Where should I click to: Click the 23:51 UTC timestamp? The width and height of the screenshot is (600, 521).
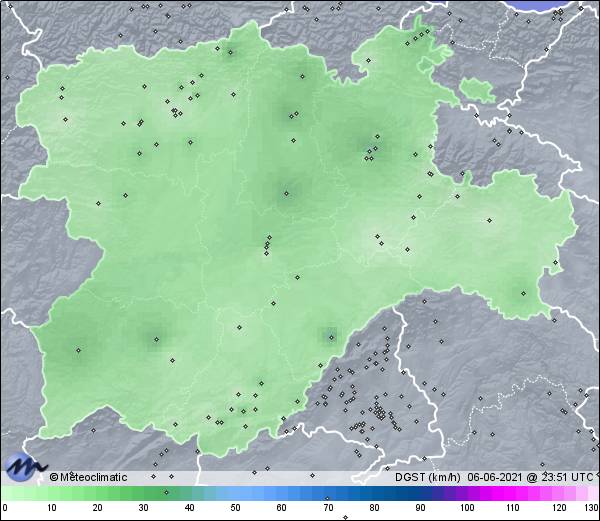[x=566, y=477]
